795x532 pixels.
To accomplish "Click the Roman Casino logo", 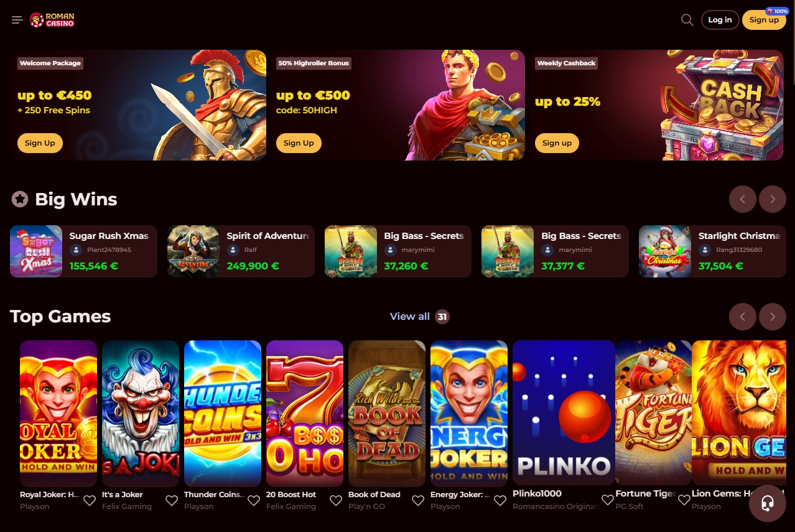I will pos(52,20).
